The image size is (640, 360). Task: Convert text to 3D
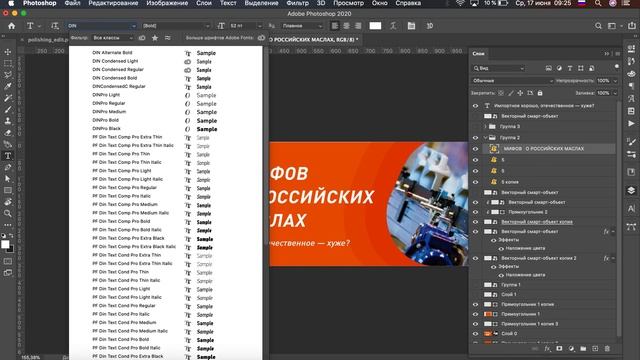point(429,26)
